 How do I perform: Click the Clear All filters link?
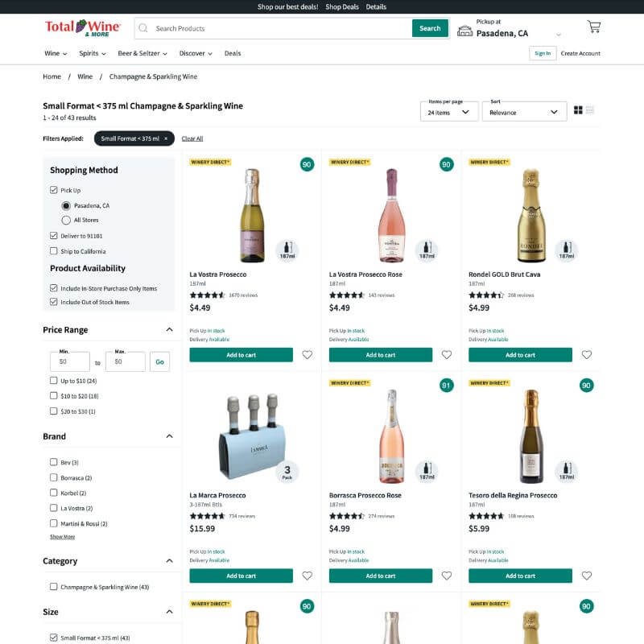point(192,138)
